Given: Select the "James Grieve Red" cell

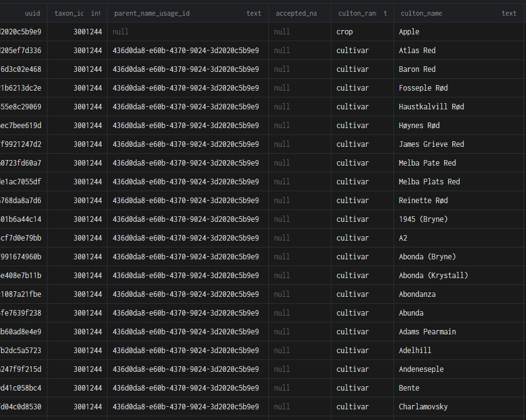Looking at the screenshot, I should pyautogui.click(x=432, y=144).
